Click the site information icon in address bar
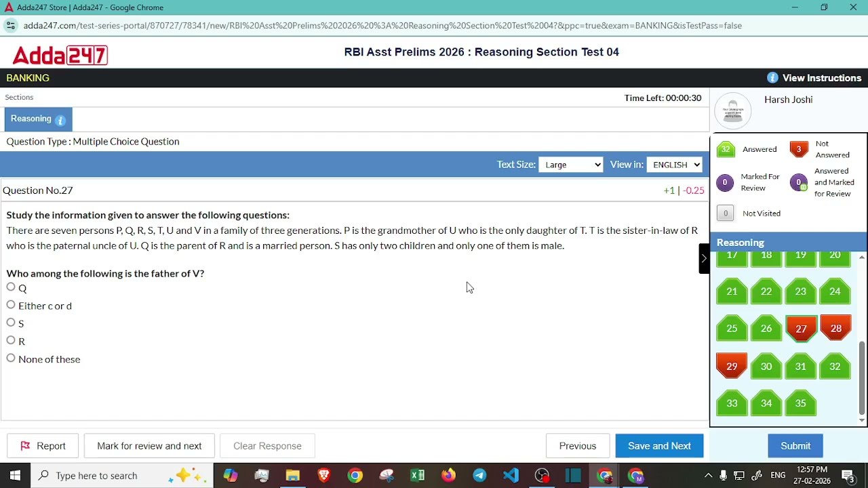 (10, 26)
